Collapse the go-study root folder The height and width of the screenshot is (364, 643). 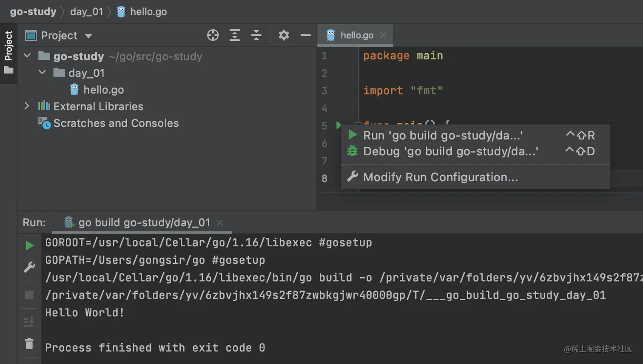click(27, 56)
